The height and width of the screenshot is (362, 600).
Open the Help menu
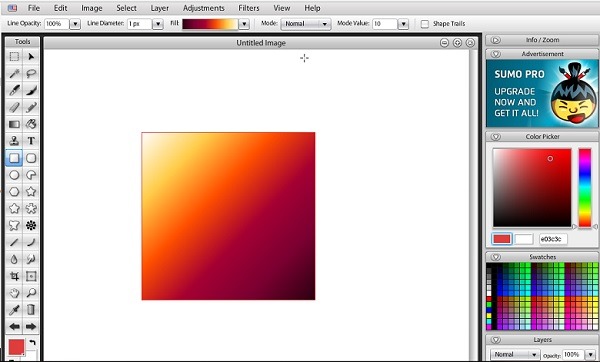coord(312,8)
